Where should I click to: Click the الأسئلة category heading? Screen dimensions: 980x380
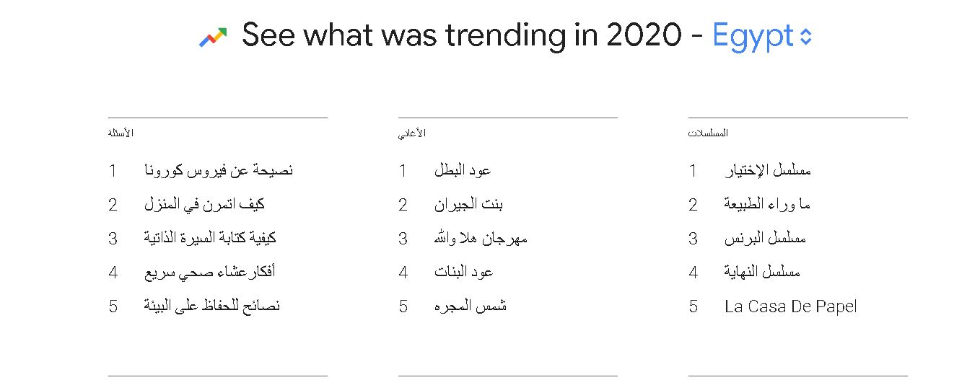click(121, 133)
